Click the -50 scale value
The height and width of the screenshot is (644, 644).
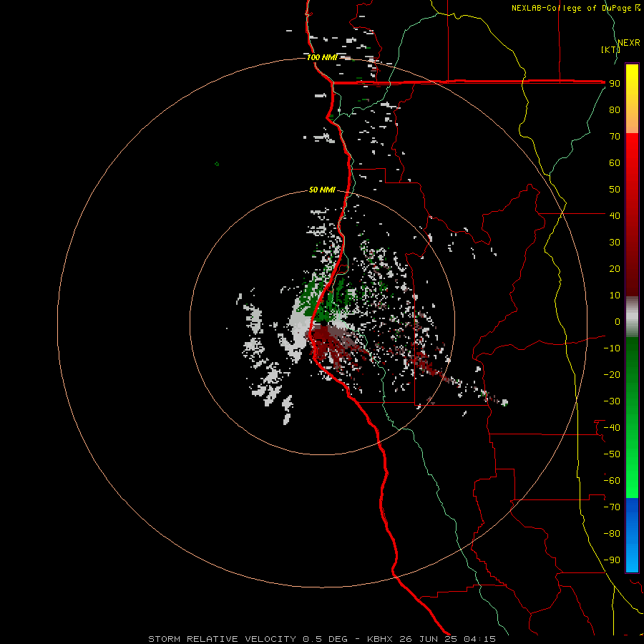pos(612,454)
